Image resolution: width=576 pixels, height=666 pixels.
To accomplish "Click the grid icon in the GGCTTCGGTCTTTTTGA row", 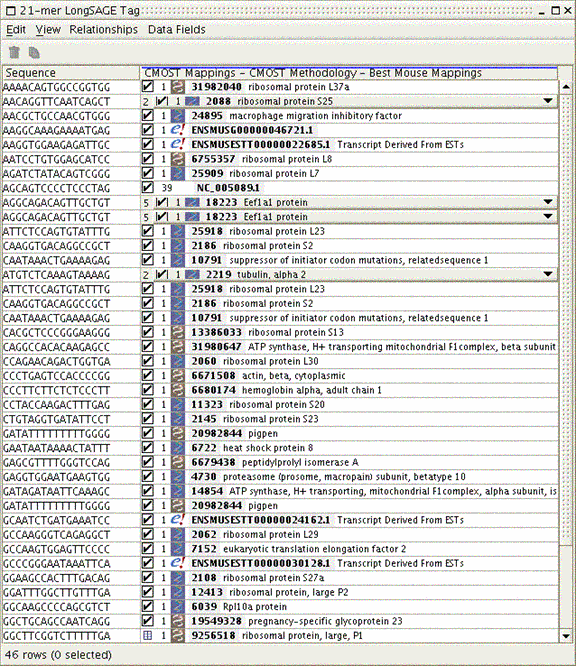I will [x=147, y=635].
